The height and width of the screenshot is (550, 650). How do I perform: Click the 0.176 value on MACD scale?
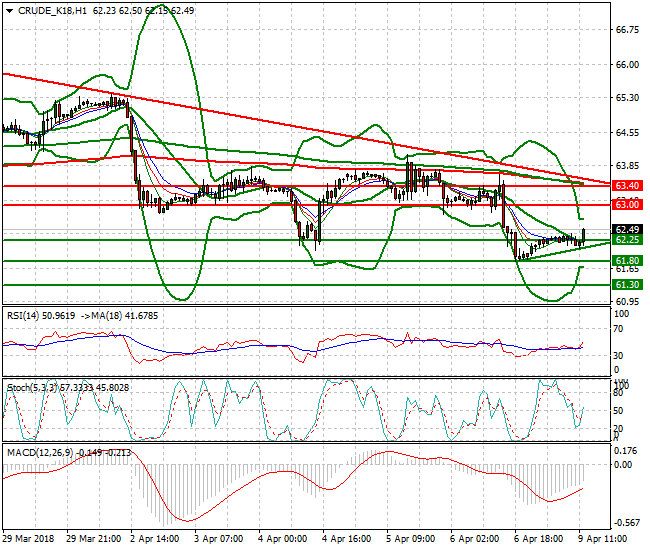(627, 451)
